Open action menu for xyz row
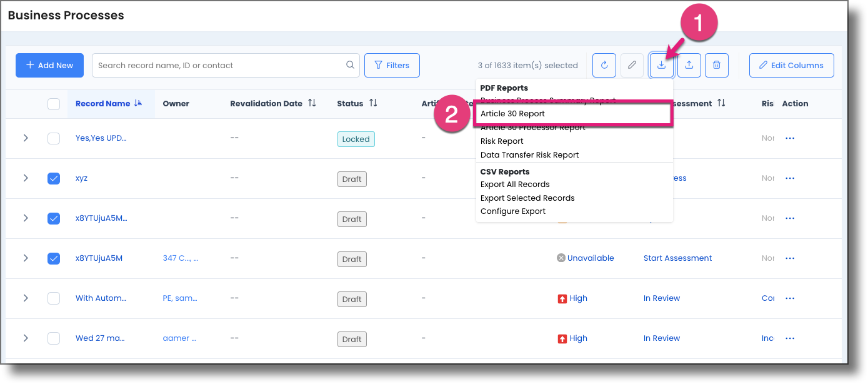868x384 pixels. (x=790, y=178)
